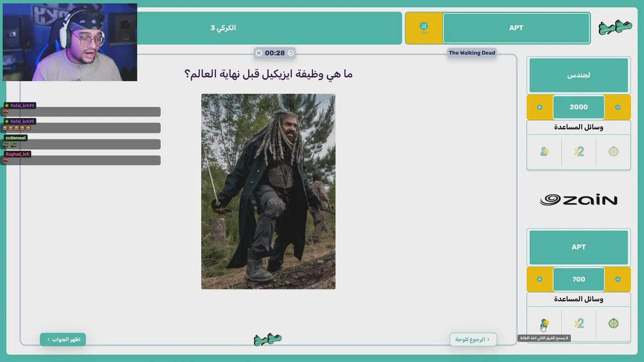The height and width of the screenshot is (362, 644).
Task: Click اظهر الجواب show answer button
Action: click(63, 339)
